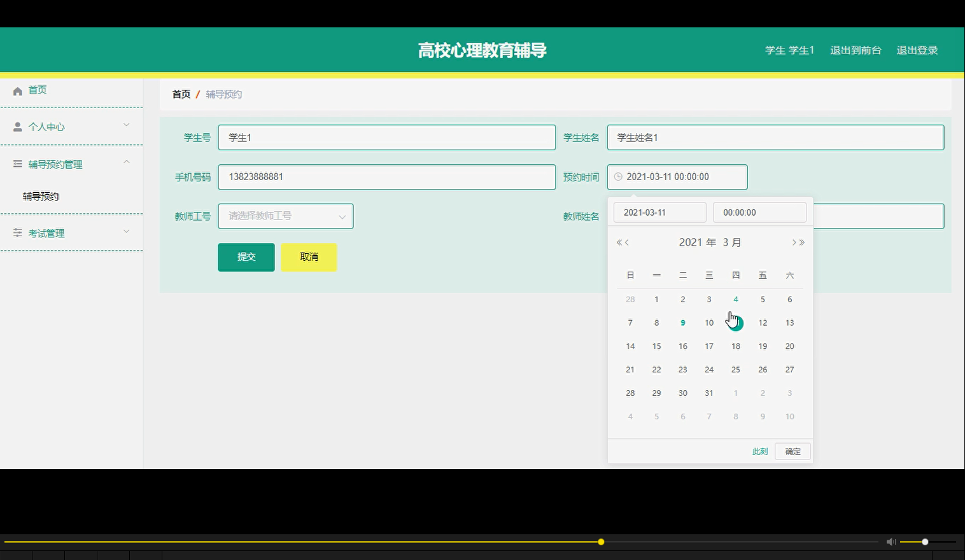965x560 pixels.
Task: Select today's date March 9
Action: [x=683, y=323]
